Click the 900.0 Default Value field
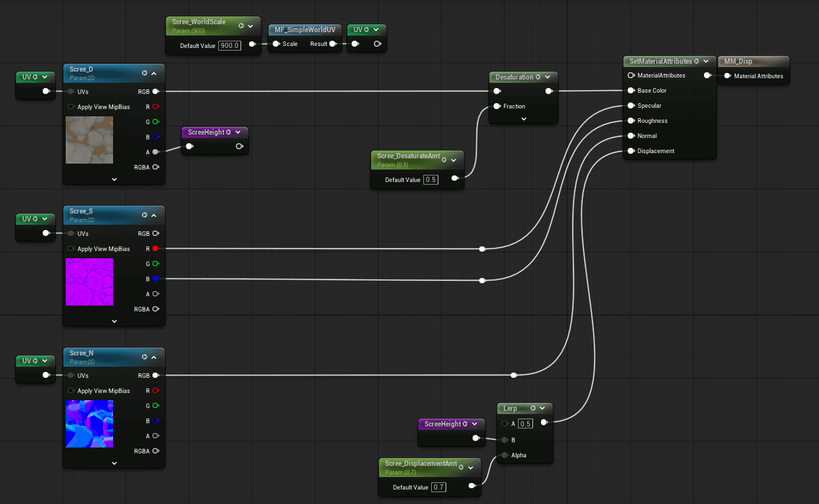This screenshot has height=504, width=819. [x=230, y=45]
